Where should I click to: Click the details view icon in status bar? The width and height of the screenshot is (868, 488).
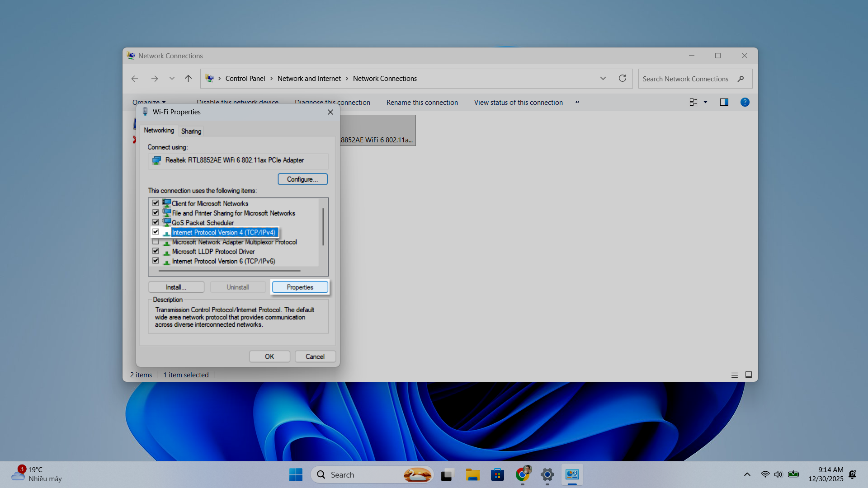click(x=735, y=375)
